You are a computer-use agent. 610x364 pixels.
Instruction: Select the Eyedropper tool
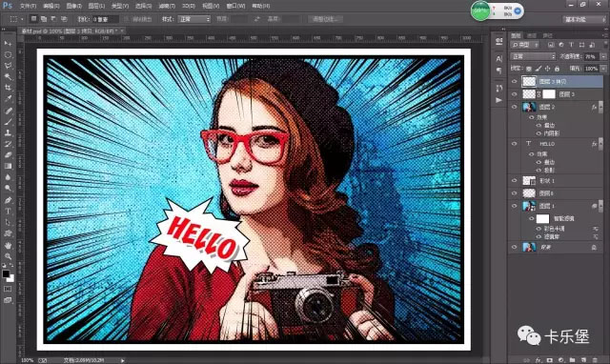(x=8, y=99)
